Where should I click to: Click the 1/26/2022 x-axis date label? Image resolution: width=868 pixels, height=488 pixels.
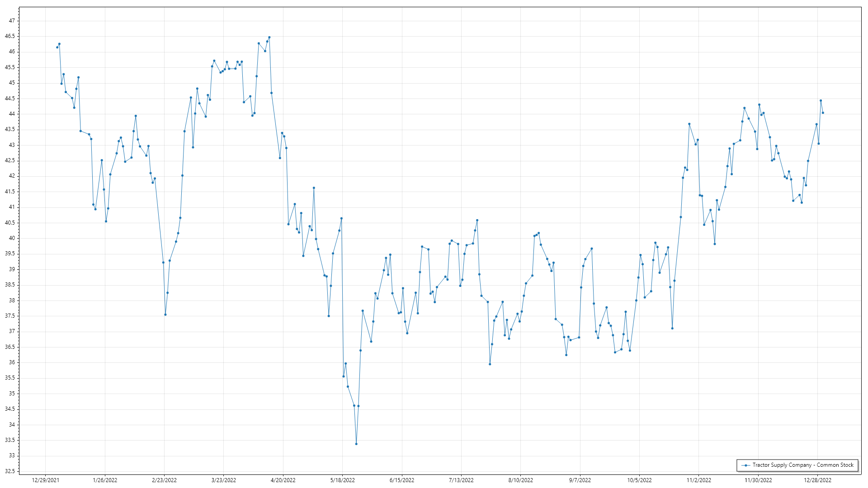105,480
